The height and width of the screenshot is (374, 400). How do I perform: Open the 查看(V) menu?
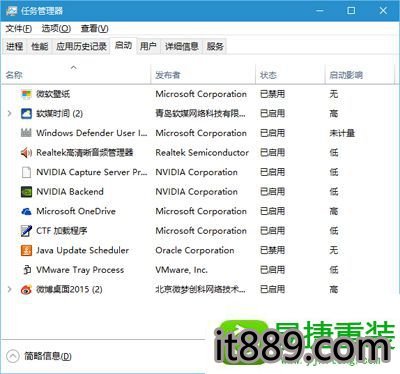94,29
